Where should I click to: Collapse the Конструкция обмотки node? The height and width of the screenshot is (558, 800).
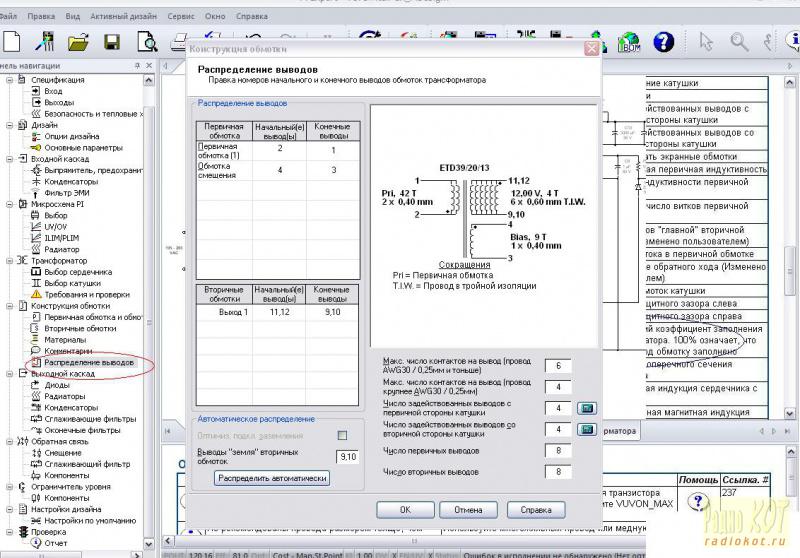[x=9, y=306]
